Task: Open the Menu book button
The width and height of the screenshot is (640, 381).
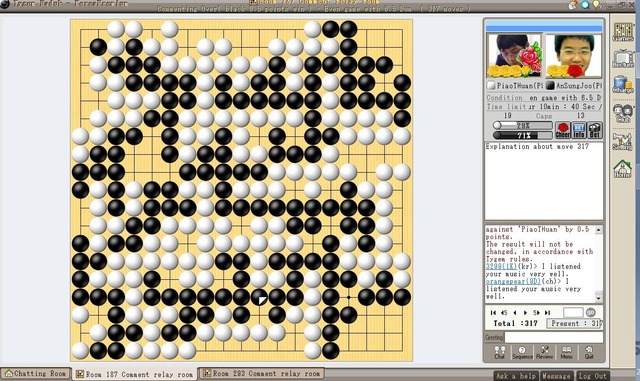Action: [567, 352]
